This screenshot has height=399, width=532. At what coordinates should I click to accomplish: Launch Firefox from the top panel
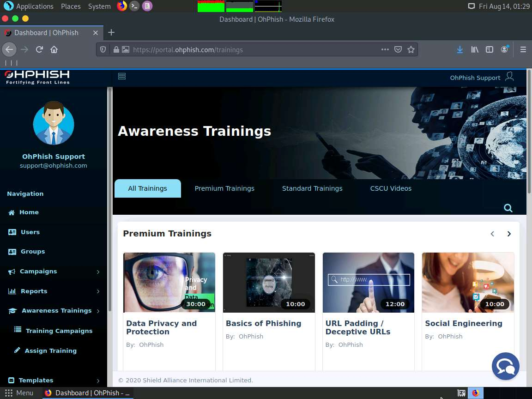pos(122,6)
